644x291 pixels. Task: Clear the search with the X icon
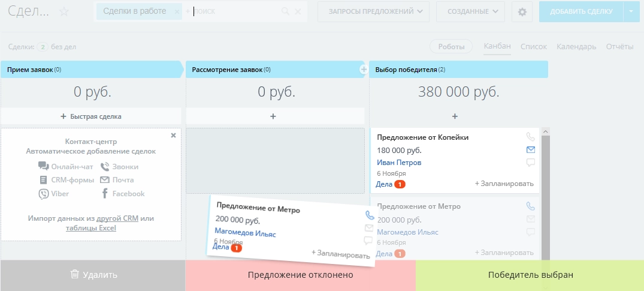[298, 11]
